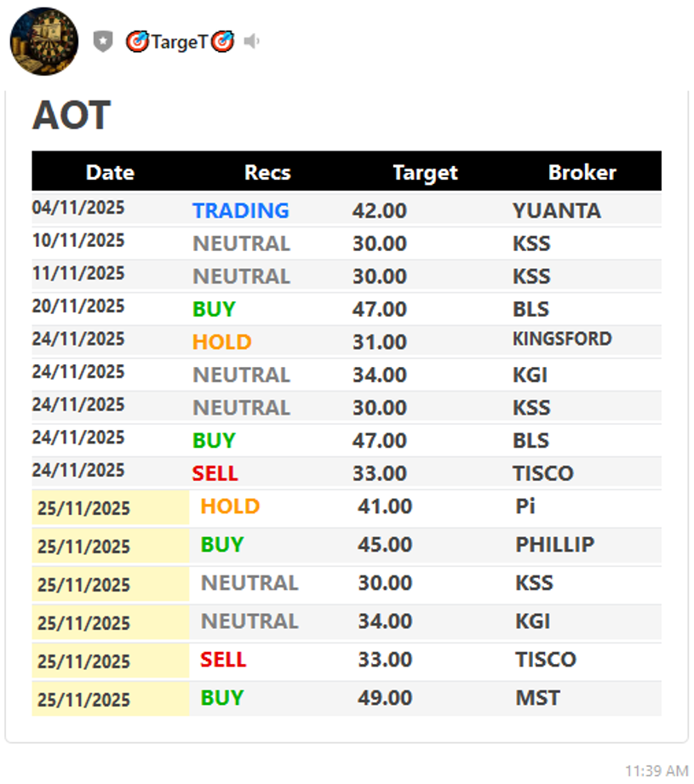Click the channel avatar picture

tap(44, 41)
